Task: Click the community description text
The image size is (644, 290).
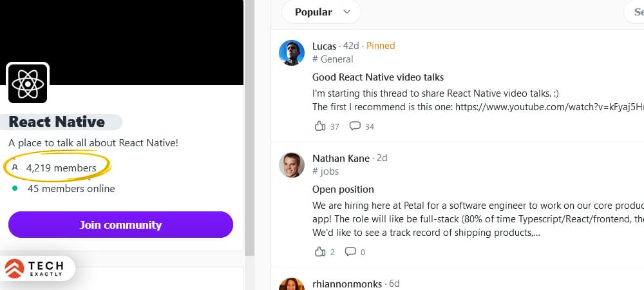Action: click(x=93, y=143)
